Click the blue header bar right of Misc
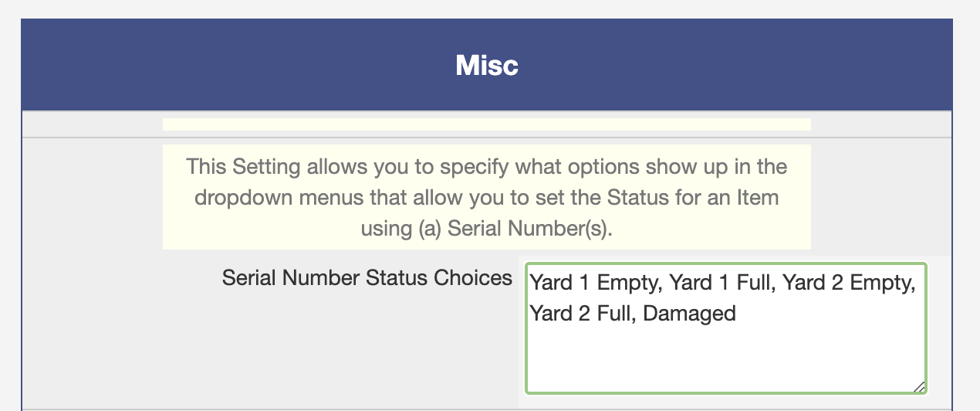 [x=733, y=66]
